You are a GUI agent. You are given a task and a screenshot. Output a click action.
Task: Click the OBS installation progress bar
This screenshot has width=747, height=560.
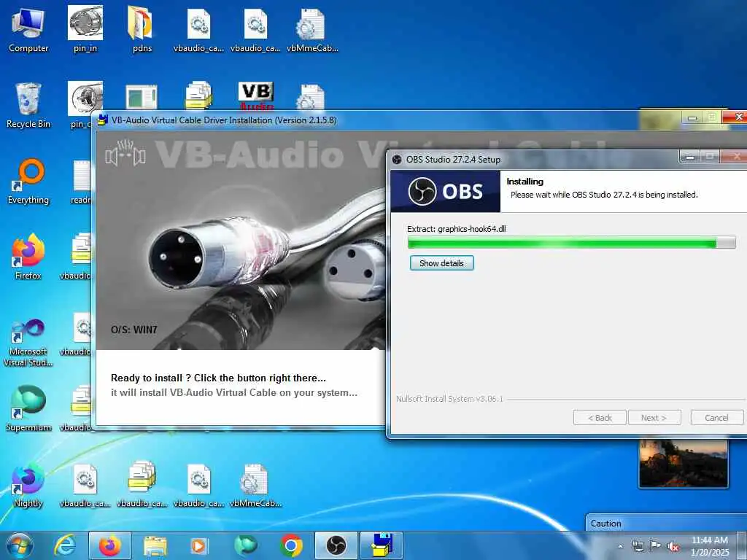click(571, 243)
